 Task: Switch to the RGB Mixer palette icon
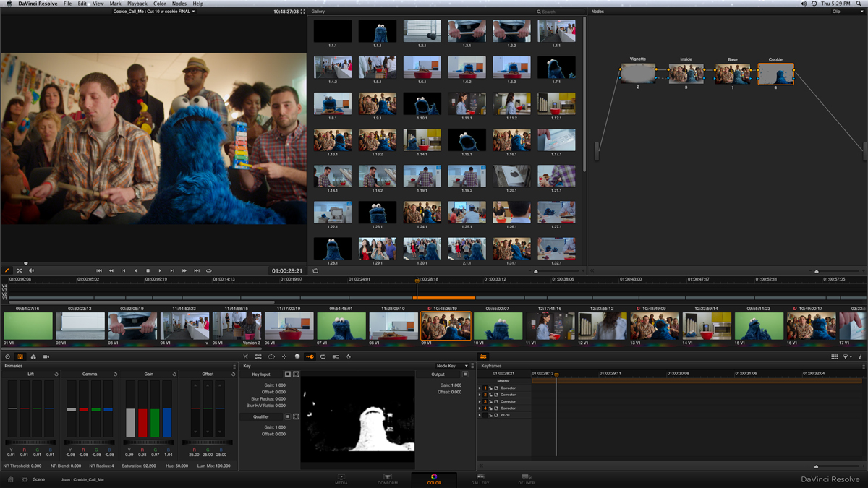tap(33, 356)
